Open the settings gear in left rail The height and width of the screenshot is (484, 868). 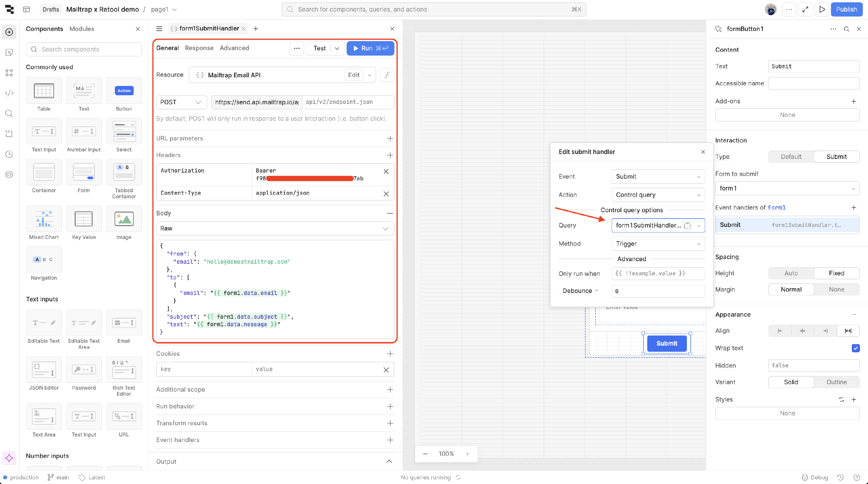9,175
